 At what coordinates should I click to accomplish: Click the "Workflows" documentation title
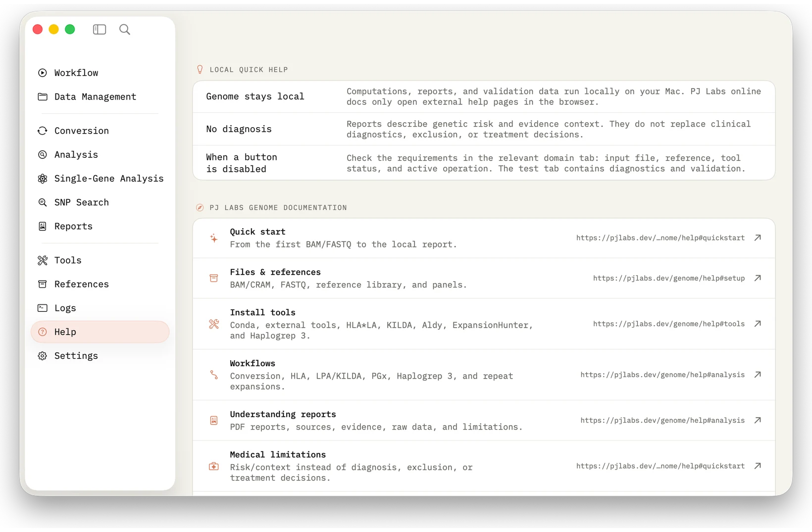pyautogui.click(x=253, y=363)
